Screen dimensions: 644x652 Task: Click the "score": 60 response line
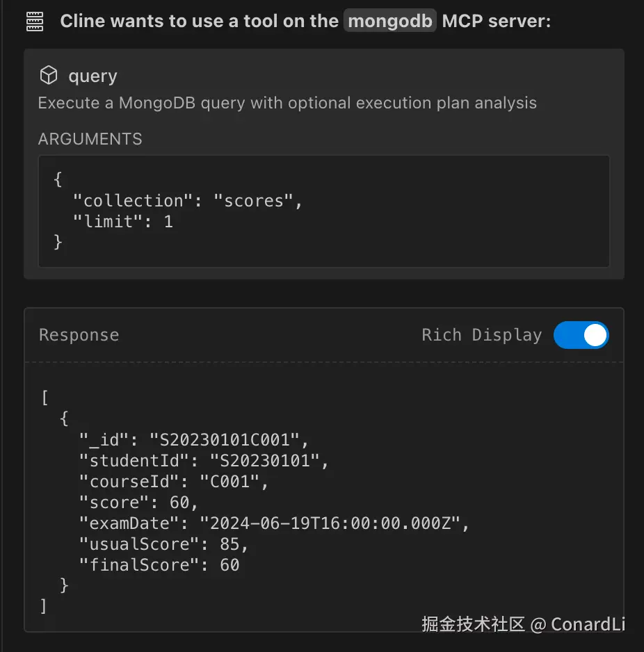coord(138,502)
